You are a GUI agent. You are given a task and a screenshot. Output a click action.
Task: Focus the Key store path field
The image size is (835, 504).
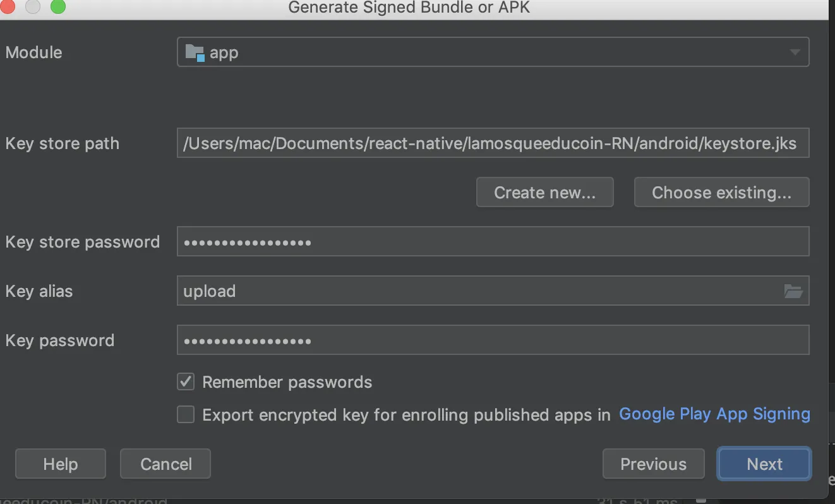[493, 143]
